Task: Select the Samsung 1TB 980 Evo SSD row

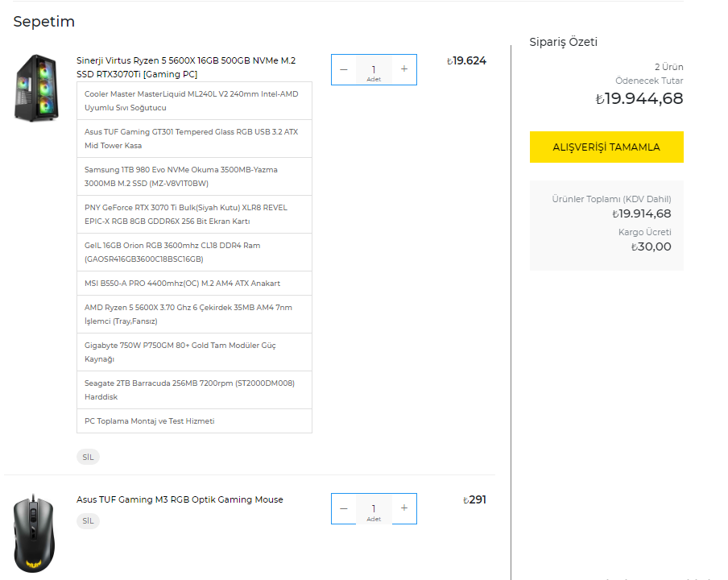Action: click(x=194, y=176)
